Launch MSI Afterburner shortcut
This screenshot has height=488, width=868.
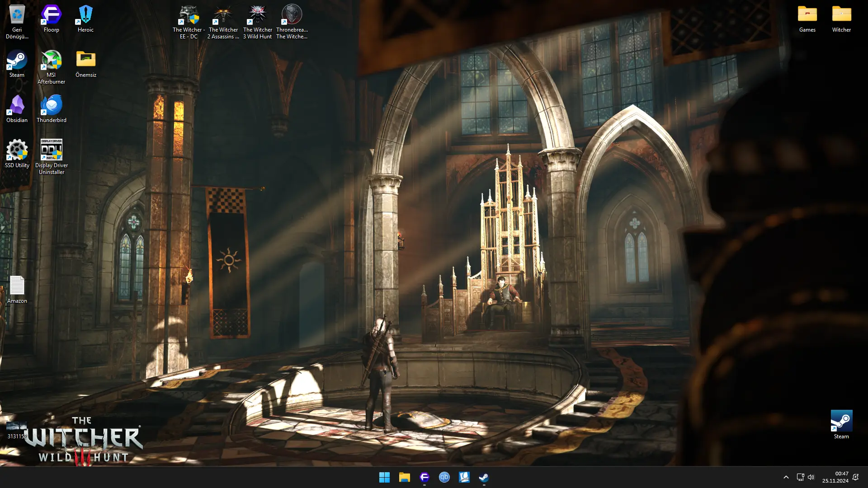[x=51, y=66]
